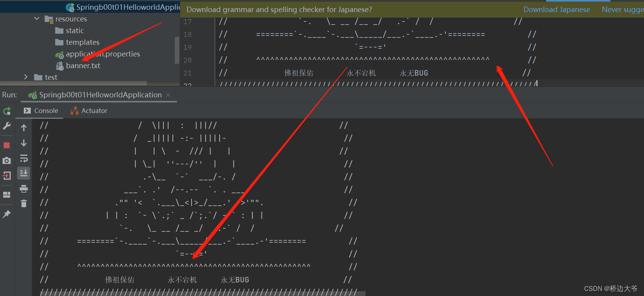Click the application.properties file icon
Viewport: 644px width, 296px height.
coord(59,54)
